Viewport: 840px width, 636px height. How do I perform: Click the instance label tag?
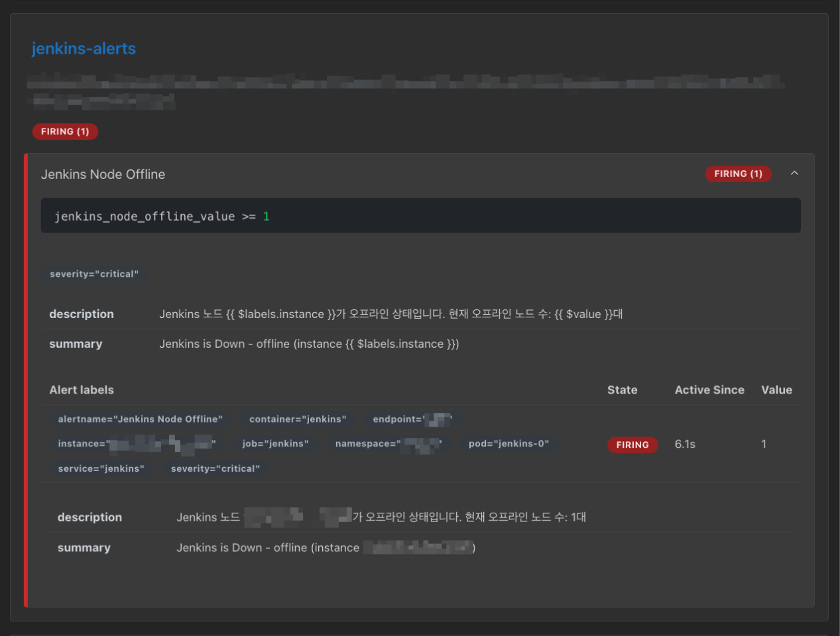137,443
